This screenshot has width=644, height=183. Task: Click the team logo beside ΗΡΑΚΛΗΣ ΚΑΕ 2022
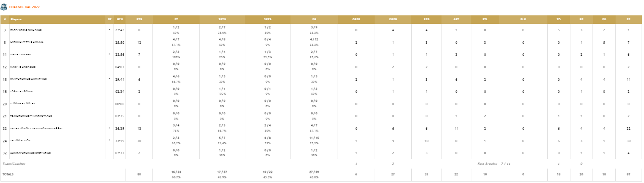(x=4, y=8)
